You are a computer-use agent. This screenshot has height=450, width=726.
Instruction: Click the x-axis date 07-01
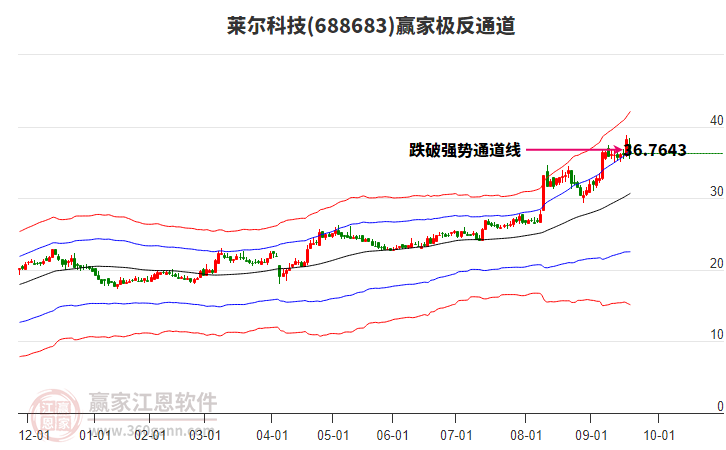[x=456, y=435]
